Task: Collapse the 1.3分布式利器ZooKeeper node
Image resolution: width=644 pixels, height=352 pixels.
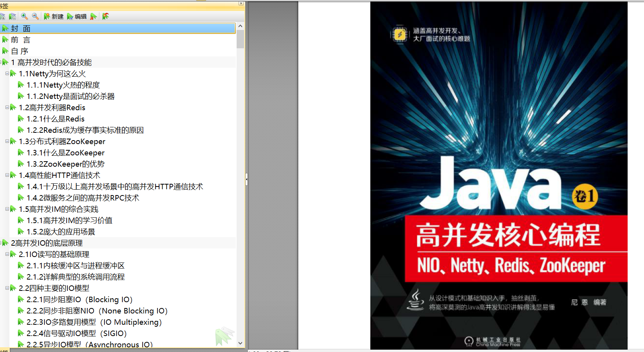Action: (7, 141)
